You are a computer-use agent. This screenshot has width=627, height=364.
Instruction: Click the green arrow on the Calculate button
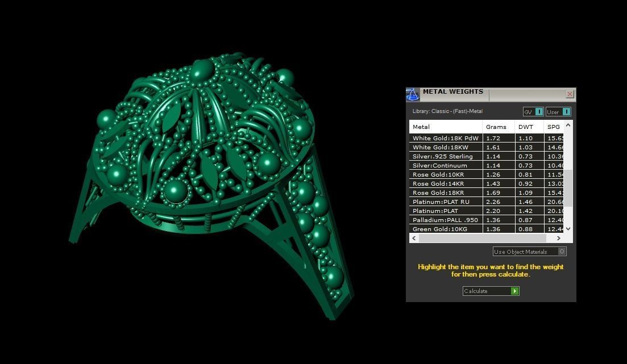click(515, 291)
